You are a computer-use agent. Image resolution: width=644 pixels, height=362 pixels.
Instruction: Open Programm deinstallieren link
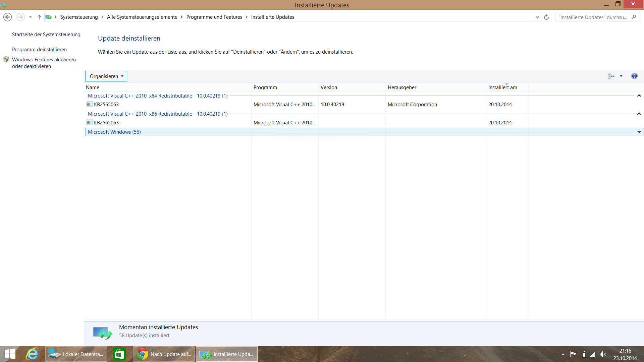point(39,50)
